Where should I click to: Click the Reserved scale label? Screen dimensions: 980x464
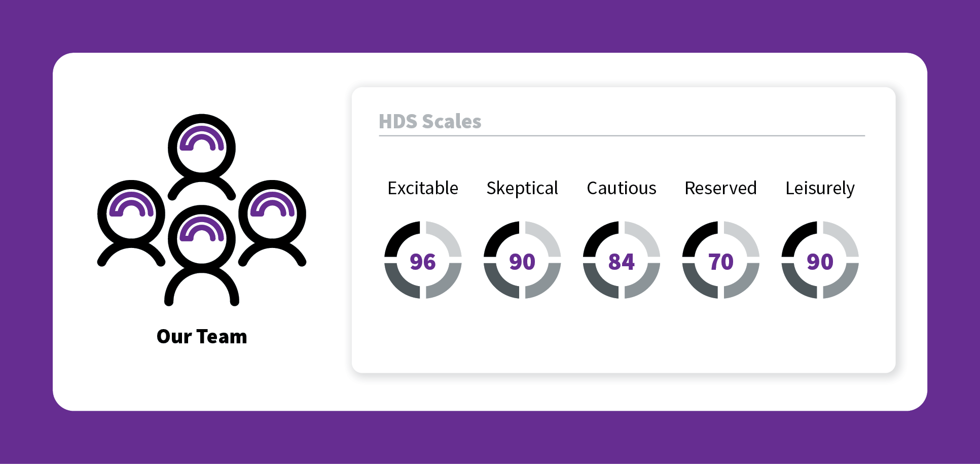point(720,188)
